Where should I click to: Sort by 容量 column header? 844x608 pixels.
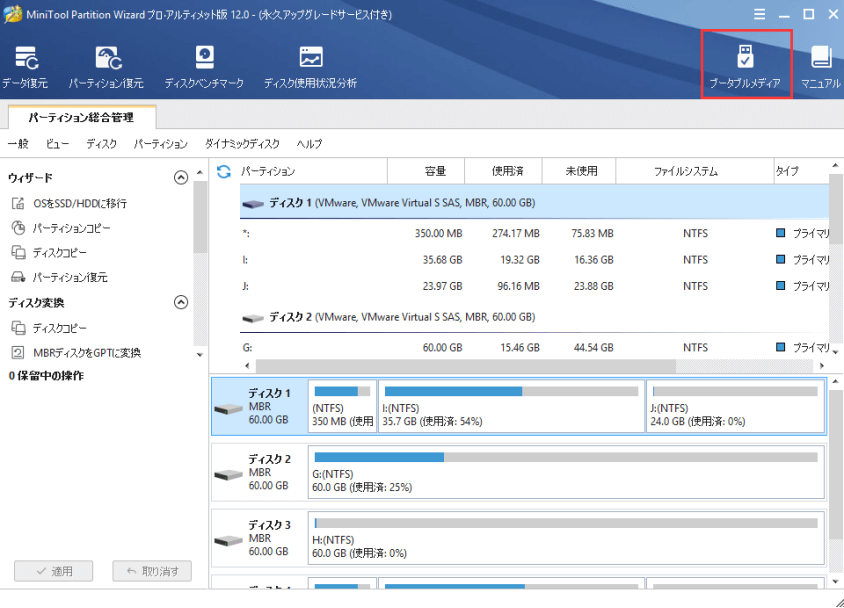pyautogui.click(x=426, y=171)
